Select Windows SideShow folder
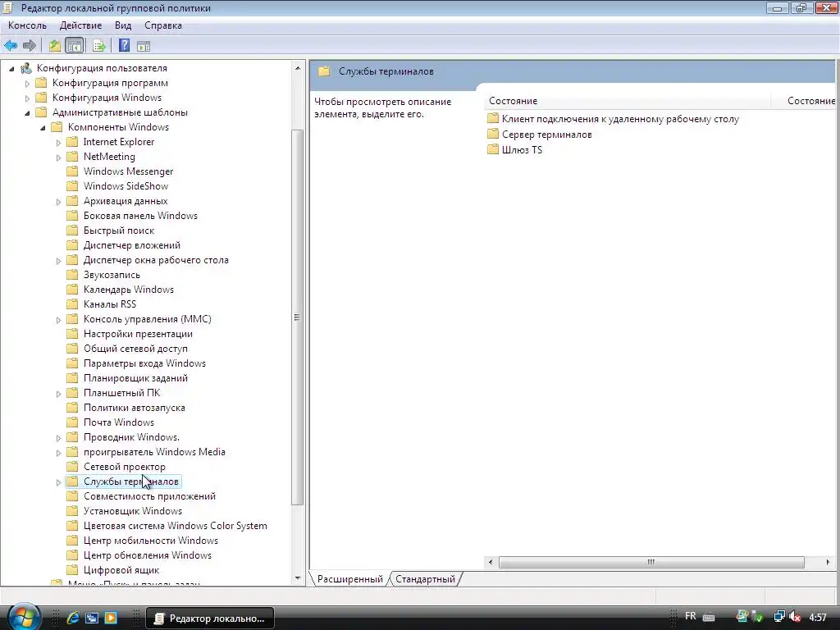840x630 pixels. [x=126, y=186]
